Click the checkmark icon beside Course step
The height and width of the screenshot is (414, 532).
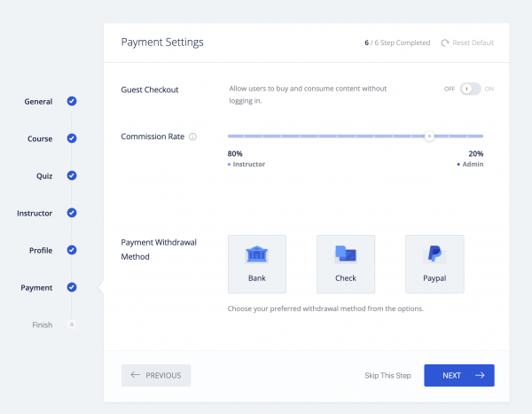pos(72,138)
